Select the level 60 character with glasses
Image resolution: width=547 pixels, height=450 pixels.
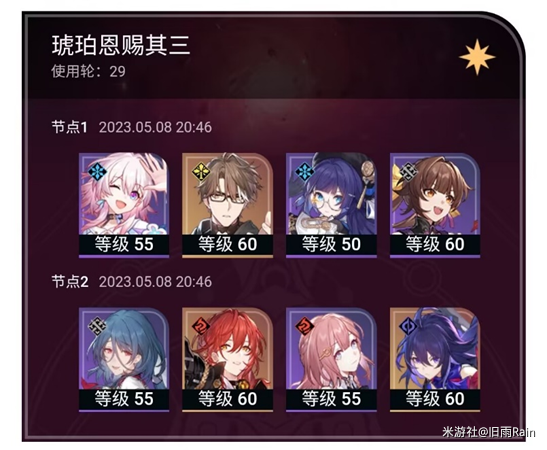tap(227, 205)
